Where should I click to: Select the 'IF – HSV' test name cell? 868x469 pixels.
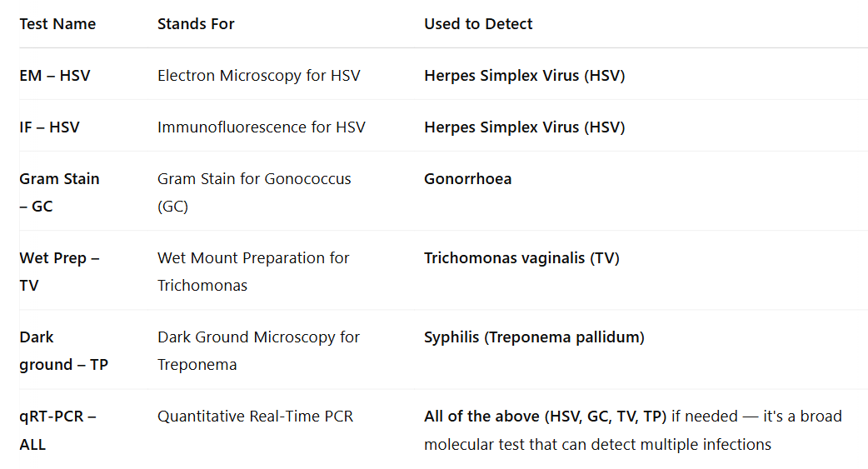49,127
